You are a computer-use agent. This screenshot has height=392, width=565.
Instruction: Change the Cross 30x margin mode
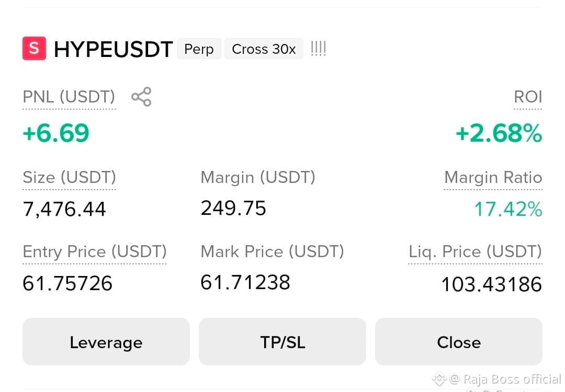coord(264,49)
